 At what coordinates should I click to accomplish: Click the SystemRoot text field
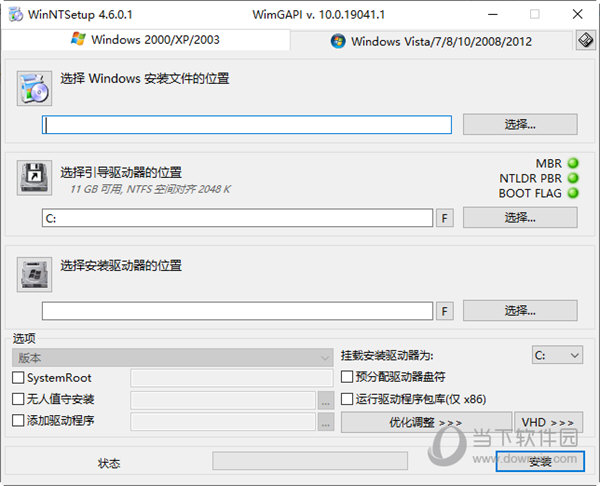point(232,378)
